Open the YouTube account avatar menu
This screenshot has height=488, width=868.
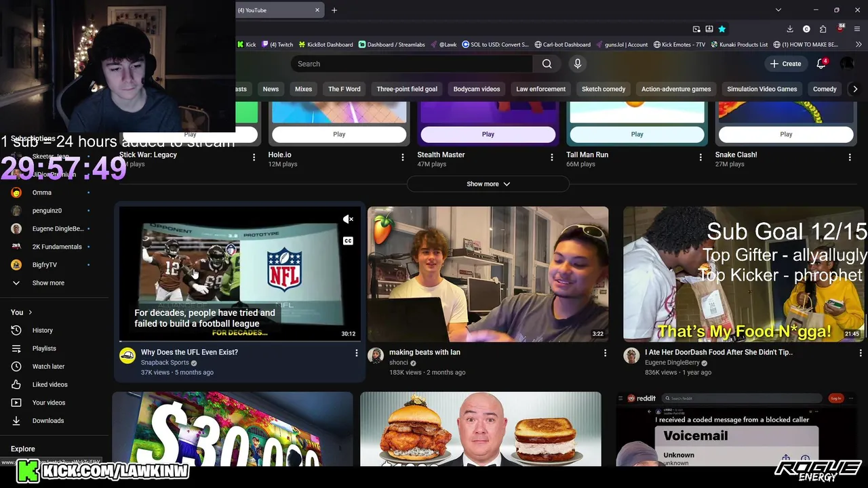click(847, 64)
